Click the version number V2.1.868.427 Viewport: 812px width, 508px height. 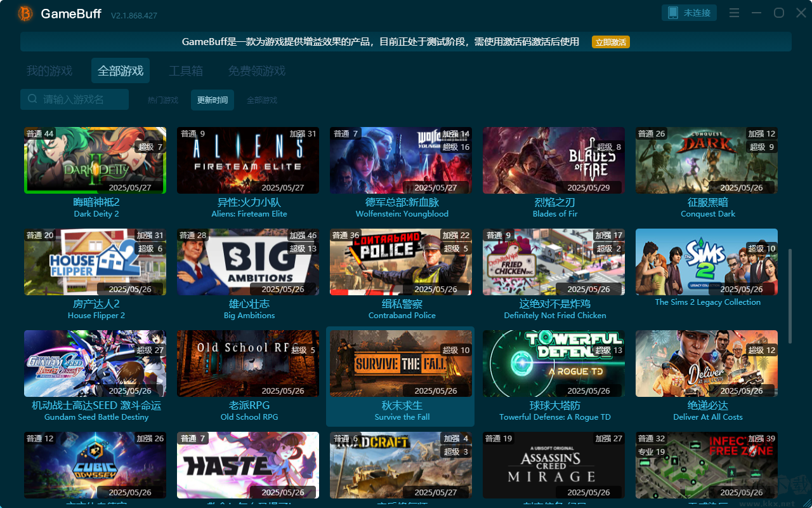(x=134, y=15)
